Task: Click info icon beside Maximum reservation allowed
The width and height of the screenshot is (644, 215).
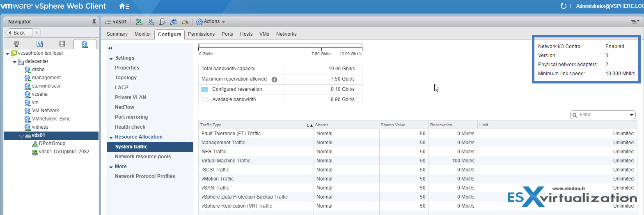Action: [x=274, y=79]
